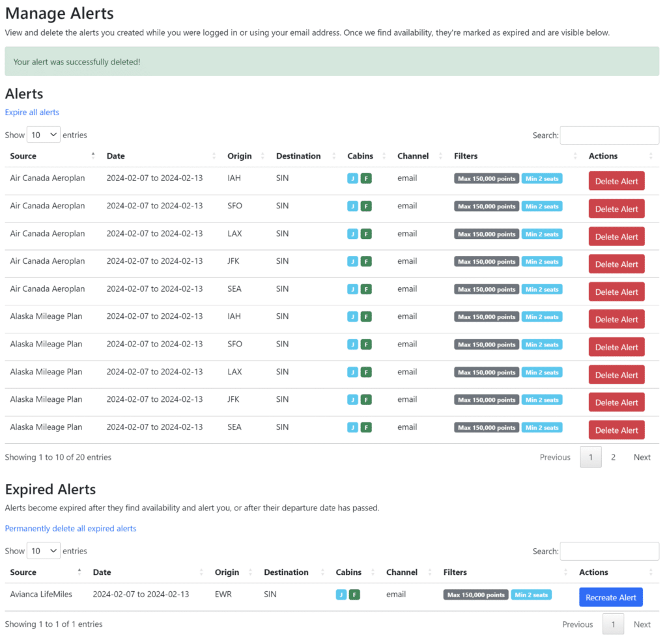Image resolution: width=667 pixels, height=644 pixels.
Task: Open the Expired Alerts entries-per-page dropdown
Action: click(x=44, y=551)
